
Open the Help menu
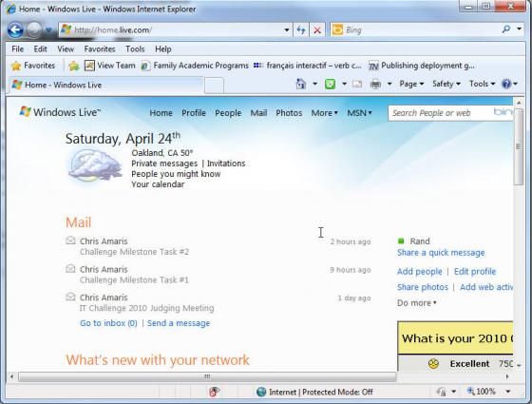[162, 49]
